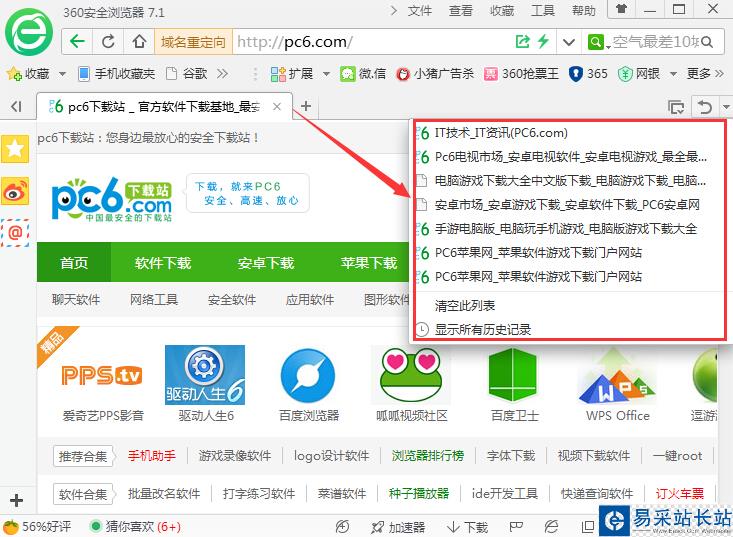Choose 清空此列表 in the menu
The height and width of the screenshot is (537, 733).
(x=569, y=306)
